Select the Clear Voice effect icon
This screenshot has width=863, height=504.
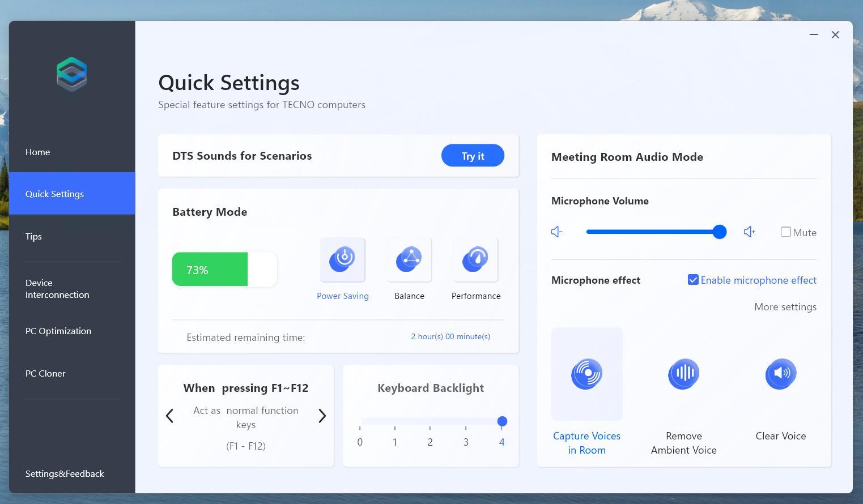point(780,374)
